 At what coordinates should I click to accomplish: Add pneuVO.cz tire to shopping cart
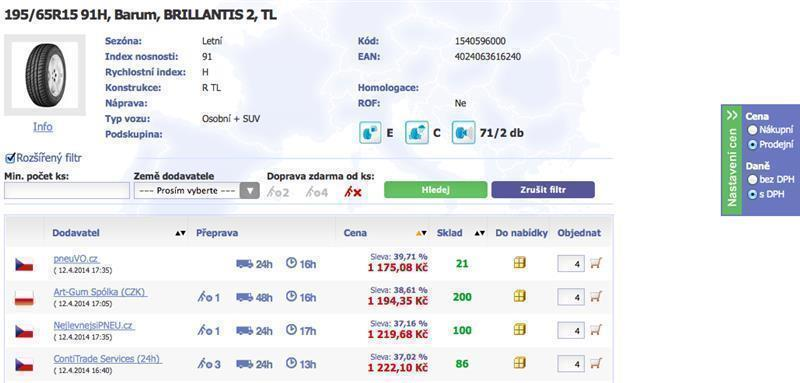point(596,263)
